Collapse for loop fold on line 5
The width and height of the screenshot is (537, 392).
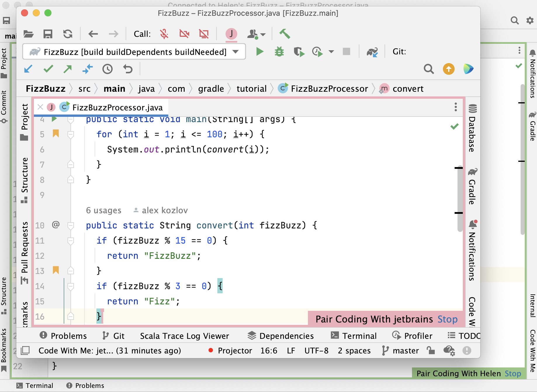click(70, 134)
